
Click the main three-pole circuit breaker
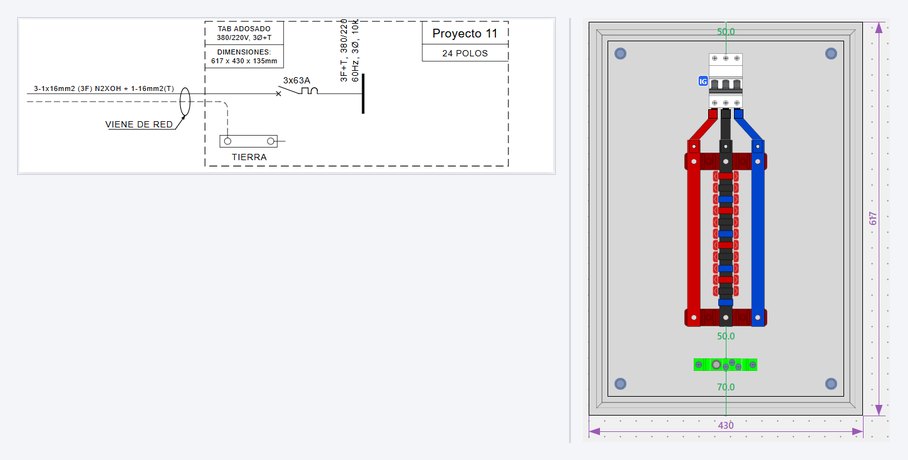coord(726,81)
